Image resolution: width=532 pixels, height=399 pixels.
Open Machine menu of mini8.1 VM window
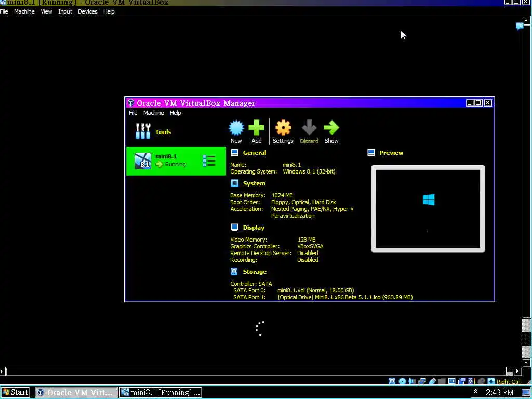coord(24,11)
